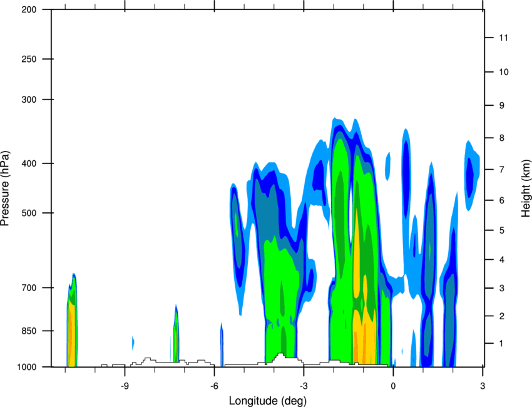Viewport: 532px width, 407px height.
Task: Click the 0 longitude tick label
Action: pyautogui.click(x=393, y=386)
